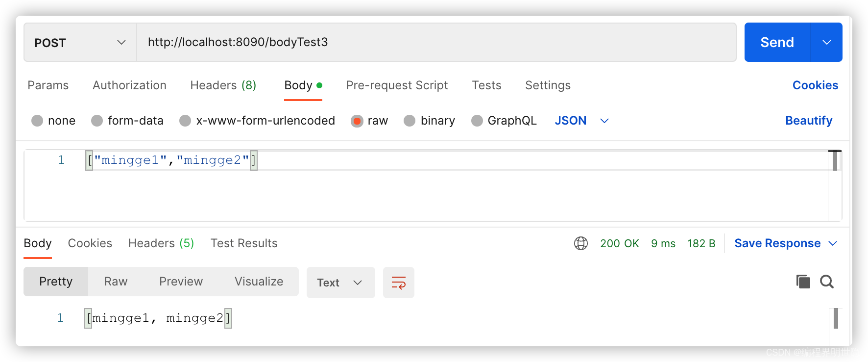Choose the form-data body option
The width and height of the screenshot is (868, 362).
pos(97,121)
